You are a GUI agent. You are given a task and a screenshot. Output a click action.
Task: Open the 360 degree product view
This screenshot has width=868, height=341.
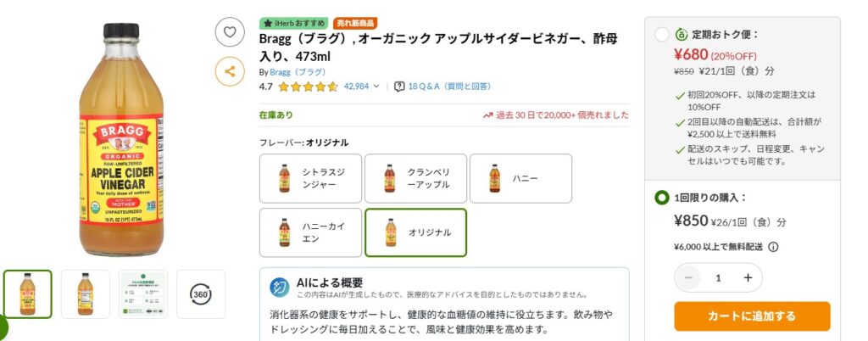coord(200,294)
